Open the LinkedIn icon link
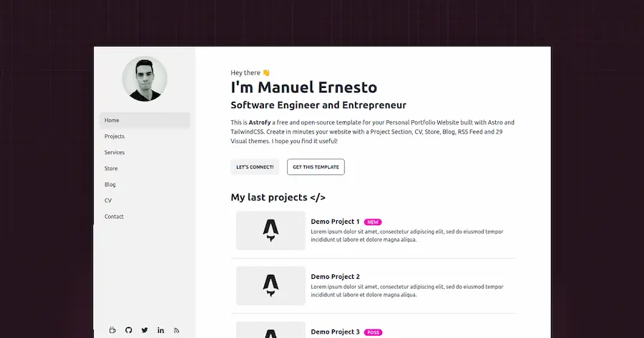The width and height of the screenshot is (644, 338). click(160, 330)
